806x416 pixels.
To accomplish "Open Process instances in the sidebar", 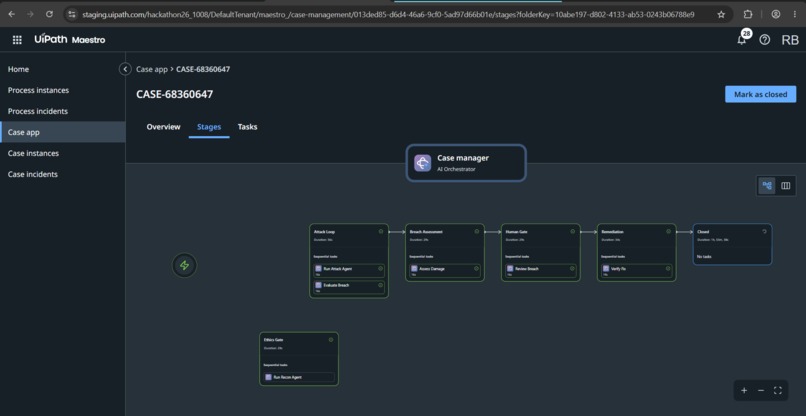I will point(63,90).
